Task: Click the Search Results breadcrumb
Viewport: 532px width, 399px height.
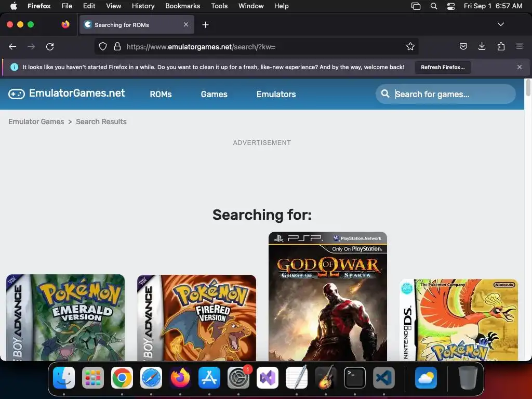Action: point(101,122)
